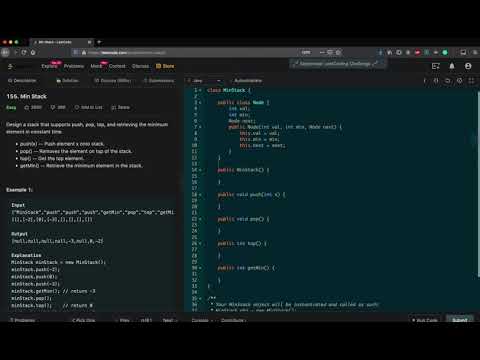Reset code to default icon
The image size is (480, 360).
[448, 81]
